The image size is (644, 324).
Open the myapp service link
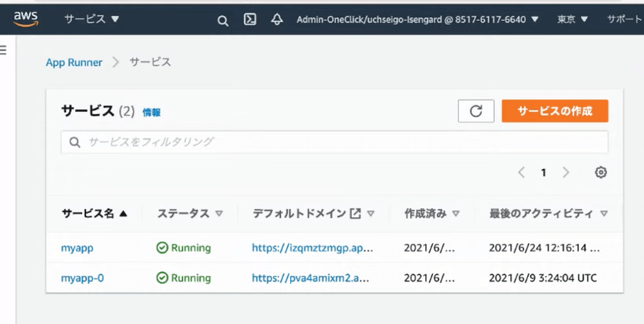(77, 248)
